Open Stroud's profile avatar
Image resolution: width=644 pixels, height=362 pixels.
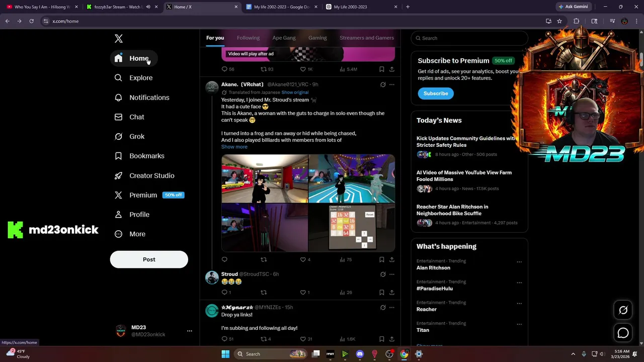(212, 278)
